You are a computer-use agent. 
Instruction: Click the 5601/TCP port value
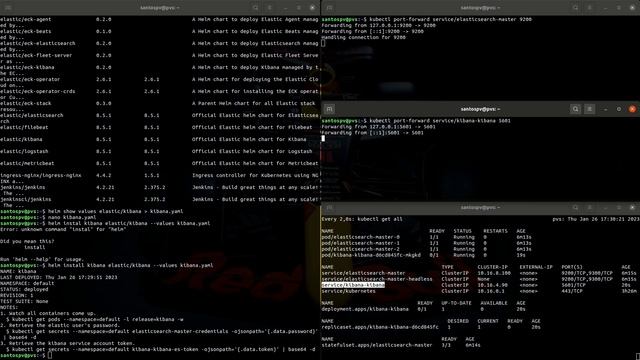(x=573, y=285)
